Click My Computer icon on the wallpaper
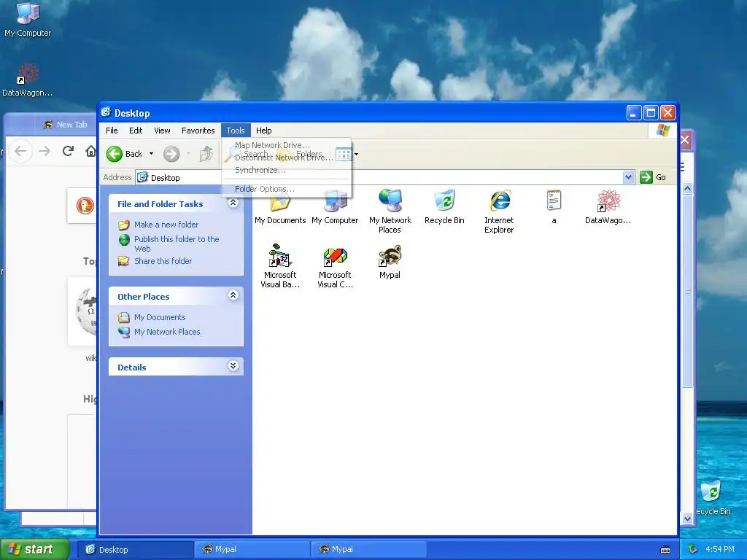Image resolution: width=747 pixels, height=560 pixels. [28, 20]
